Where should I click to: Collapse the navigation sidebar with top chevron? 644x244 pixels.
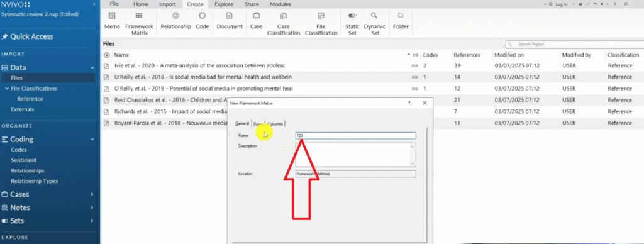click(x=94, y=4)
